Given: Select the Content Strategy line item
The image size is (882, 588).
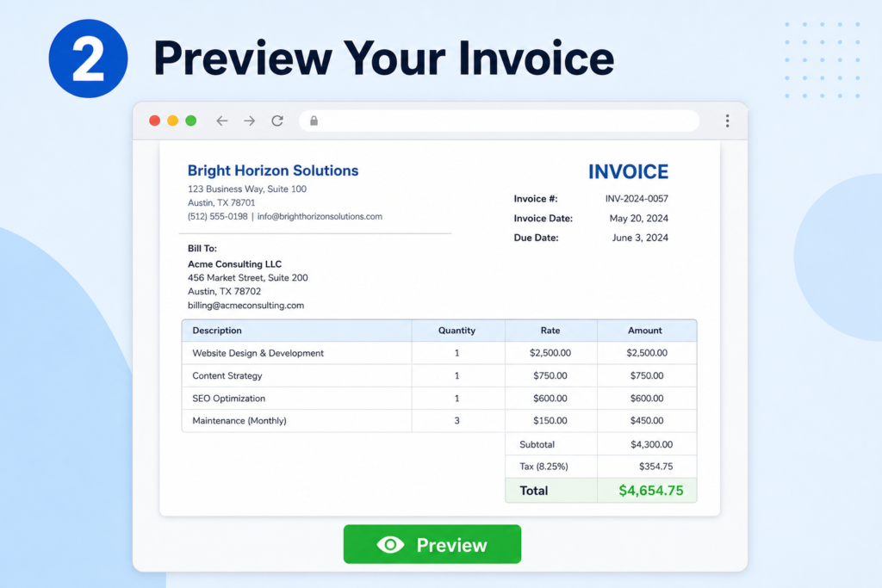Looking at the screenshot, I should pos(439,375).
